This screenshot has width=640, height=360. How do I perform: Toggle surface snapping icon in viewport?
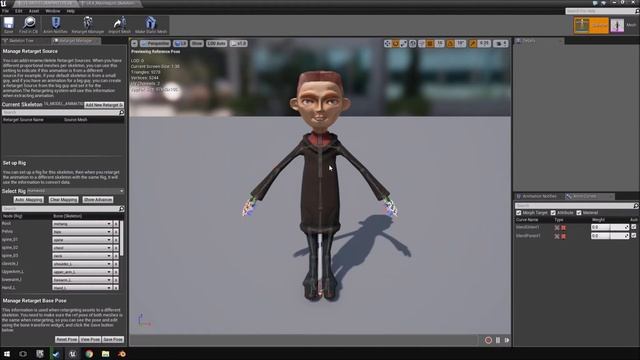coord(422,43)
